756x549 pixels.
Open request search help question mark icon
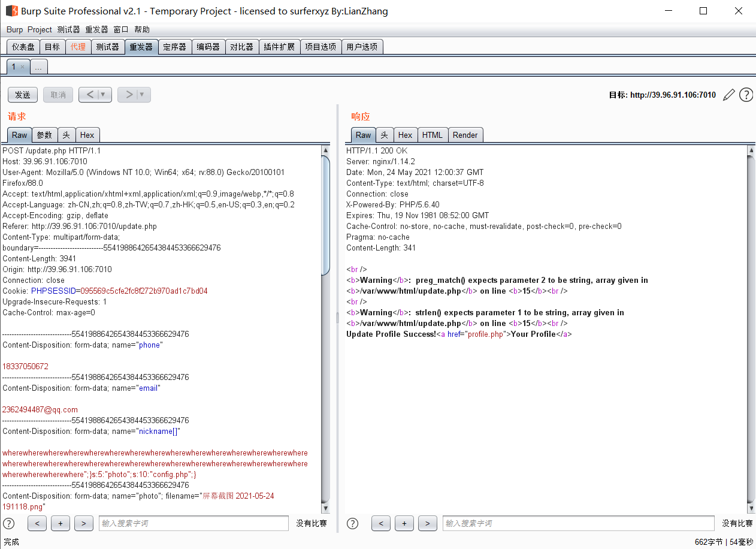(x=8, y=523)
